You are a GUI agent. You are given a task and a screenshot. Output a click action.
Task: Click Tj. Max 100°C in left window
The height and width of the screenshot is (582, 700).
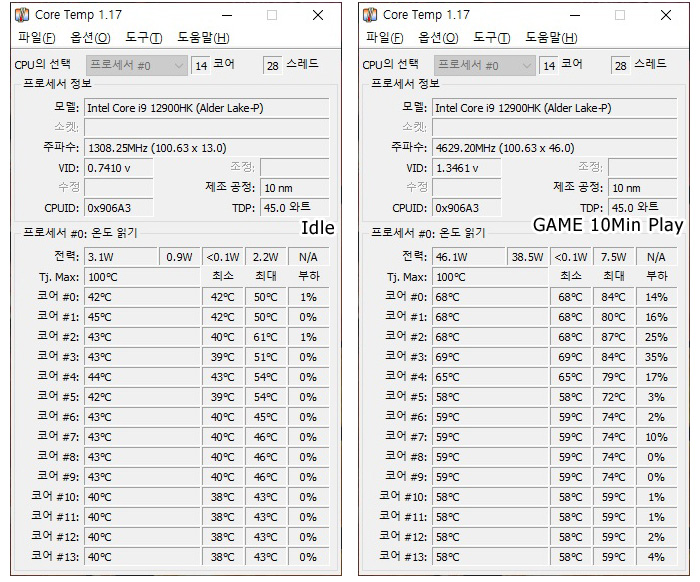pos(142,277)
